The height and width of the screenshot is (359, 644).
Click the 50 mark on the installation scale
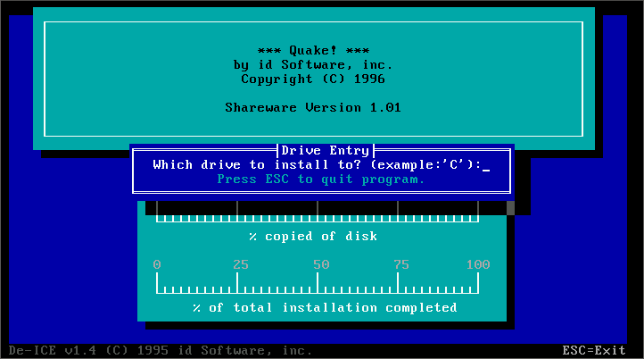pos(321,264)
